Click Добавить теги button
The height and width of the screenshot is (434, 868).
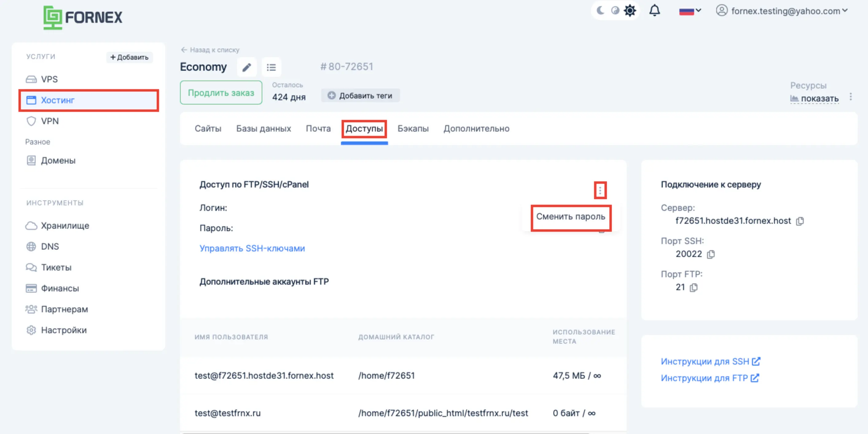pyautogui.click(x=360, y=95)
